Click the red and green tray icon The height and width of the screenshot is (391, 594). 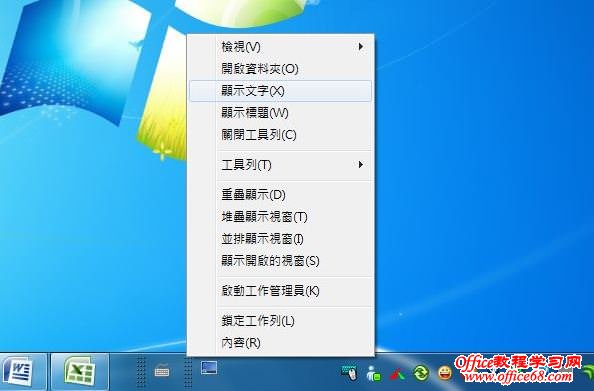(x=397, y=374)
